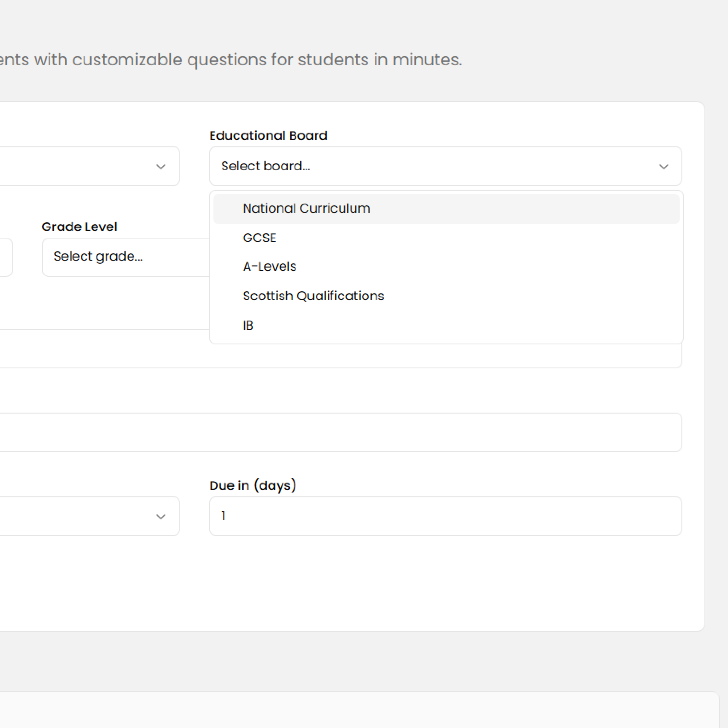Click the 'Due in (days)' label
Image resolution: width=728 pixels, height=728 pixels.
(252, 486)
